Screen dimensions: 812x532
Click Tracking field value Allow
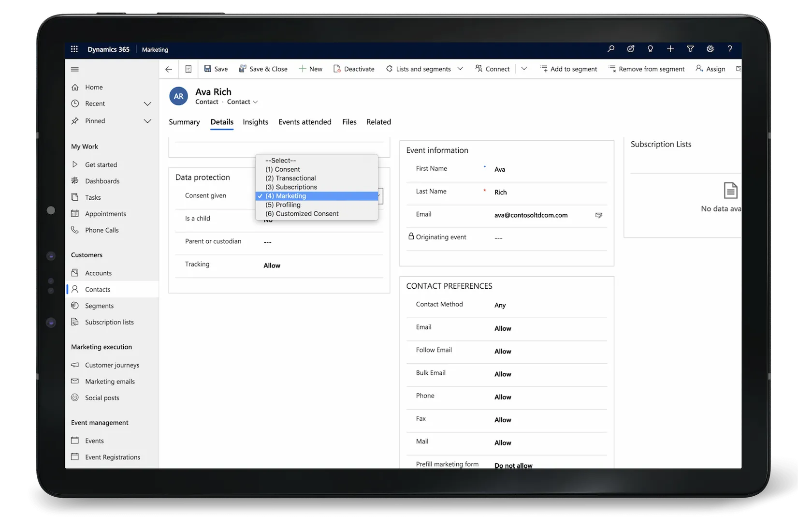[x=272, y=266]
